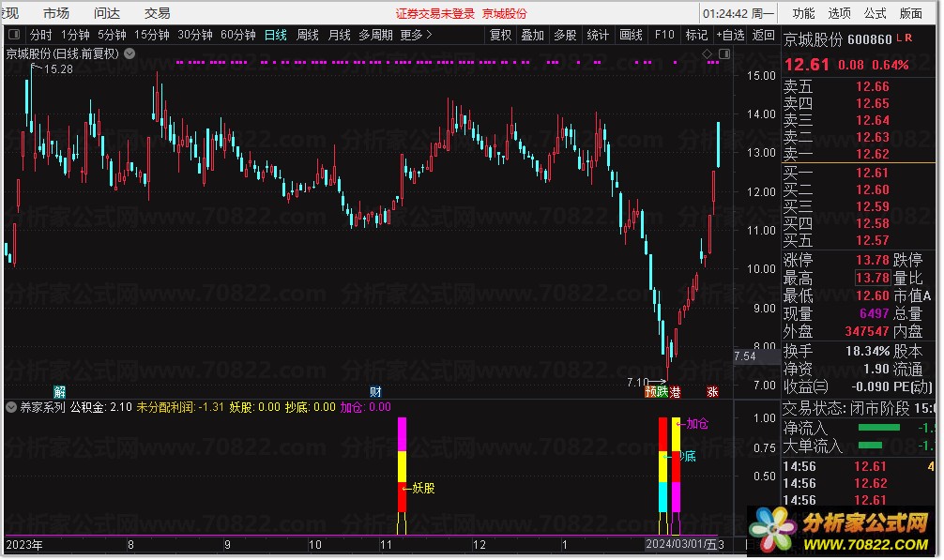
Task: Click the 买一 price 12.61
Action: click(x=873, y=174)
